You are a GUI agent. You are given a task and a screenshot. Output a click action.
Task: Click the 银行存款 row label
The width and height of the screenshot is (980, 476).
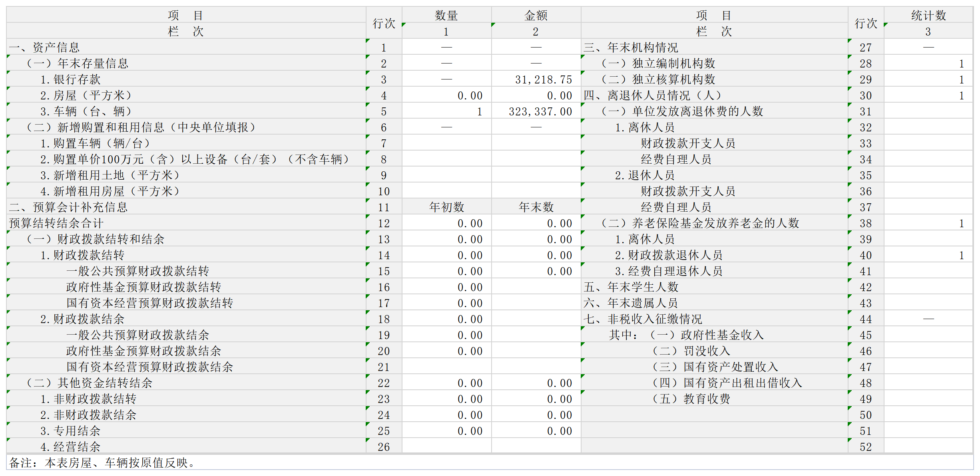point(70,79)
